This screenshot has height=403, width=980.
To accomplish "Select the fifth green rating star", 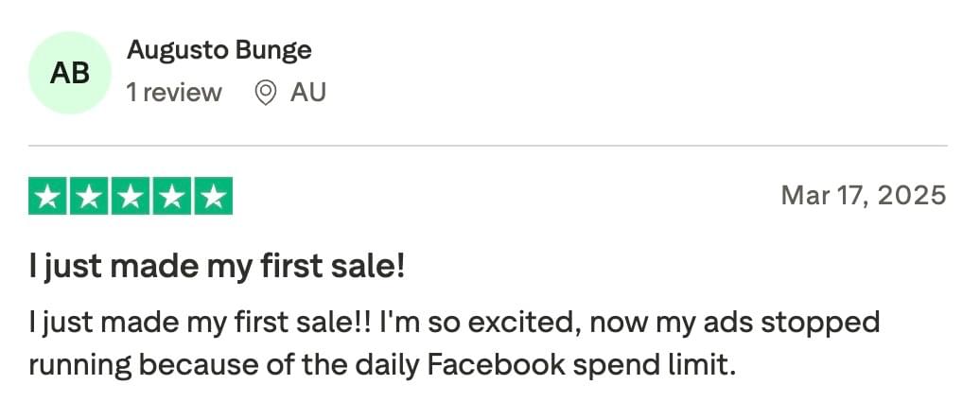I will click(x=214, y=196).
